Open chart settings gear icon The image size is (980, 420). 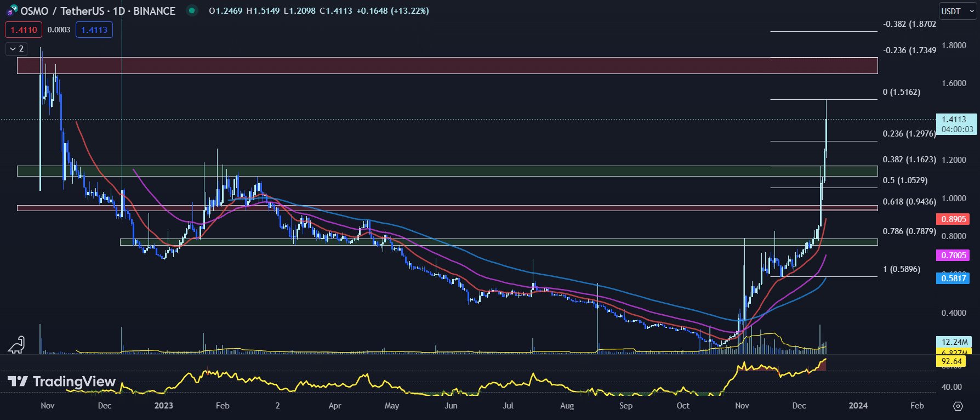point(958,406)
